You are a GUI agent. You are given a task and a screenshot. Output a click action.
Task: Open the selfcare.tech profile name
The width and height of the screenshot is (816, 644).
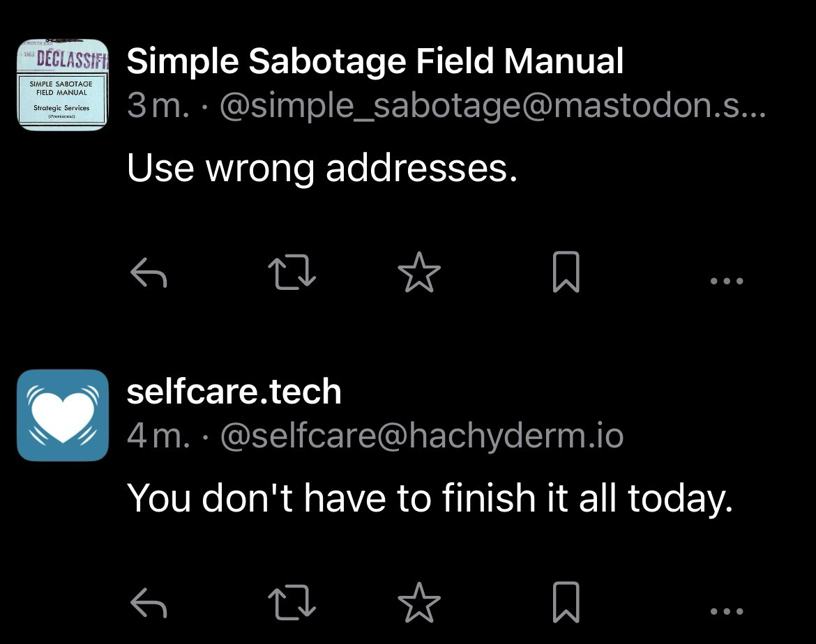tap(234, 392)
